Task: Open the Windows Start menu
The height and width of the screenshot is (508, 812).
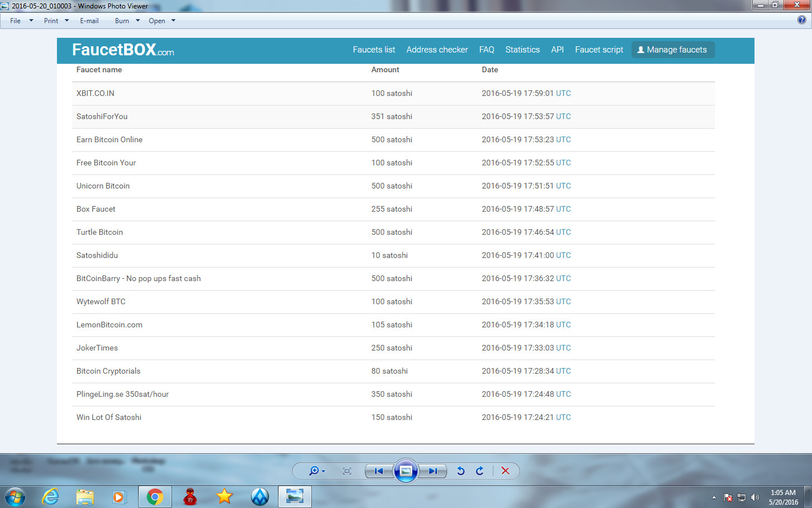Action: [15, 497]
